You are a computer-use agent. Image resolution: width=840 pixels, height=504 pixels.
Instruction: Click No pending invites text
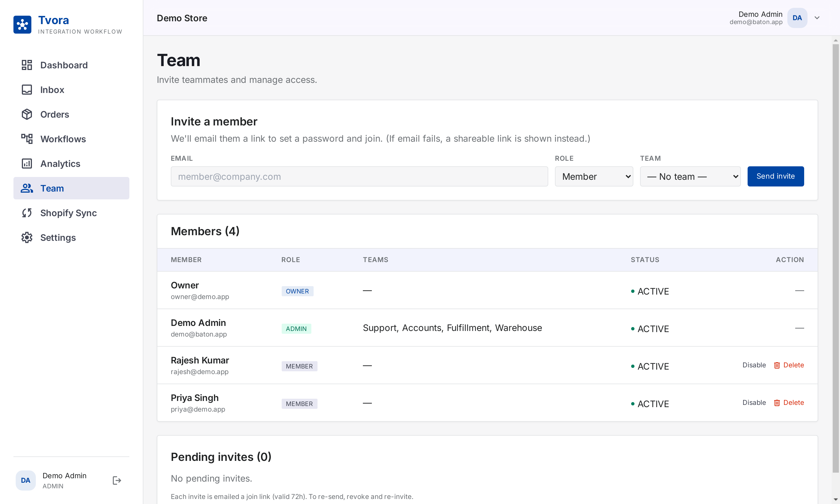211,479
